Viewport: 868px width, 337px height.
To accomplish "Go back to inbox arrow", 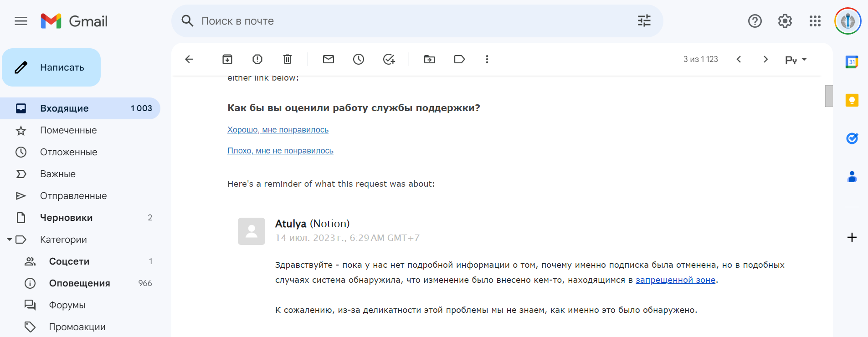I will (189, 59).
